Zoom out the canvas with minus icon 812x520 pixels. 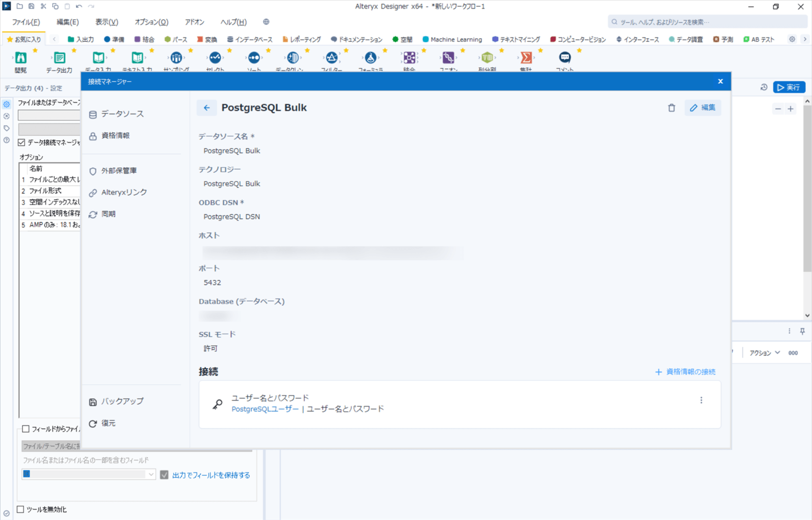pyautogui.click(x=778, y=109)
